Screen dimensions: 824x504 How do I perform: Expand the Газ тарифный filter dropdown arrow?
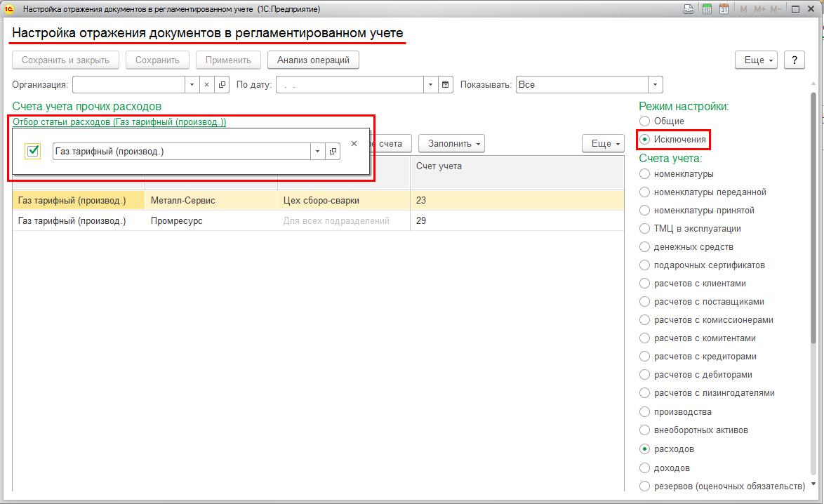click(x=317, y=152)
